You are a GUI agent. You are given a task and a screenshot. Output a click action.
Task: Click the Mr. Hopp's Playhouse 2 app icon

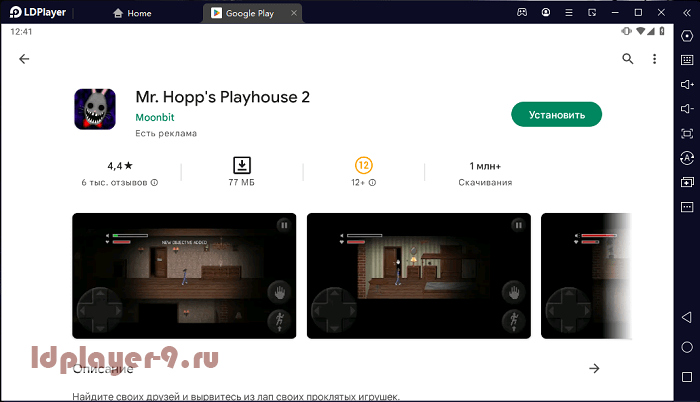click(x=95, y=109)
